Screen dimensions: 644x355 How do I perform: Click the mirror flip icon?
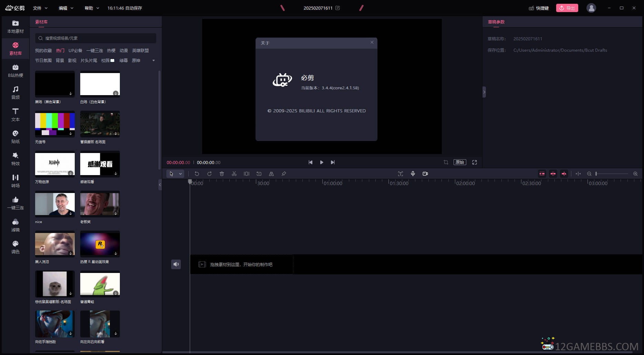click(x=271, y=174)
